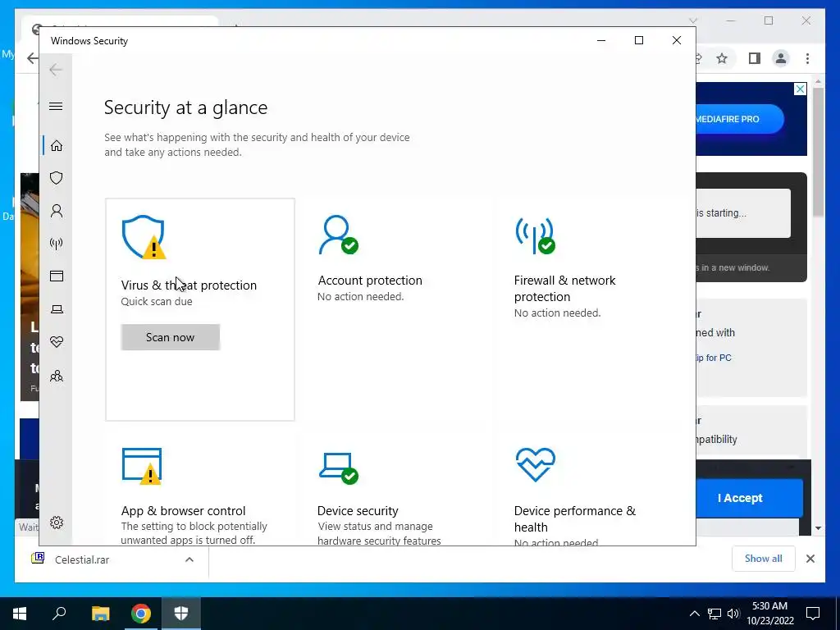Open the Device performance & health heading
This screenshot has width=840, height=630.
575,518
